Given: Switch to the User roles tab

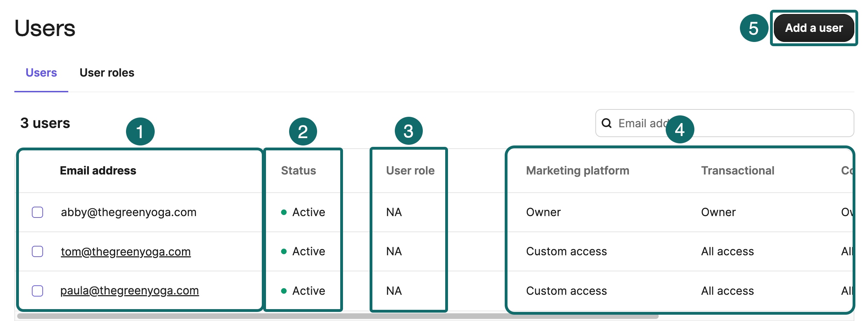Looking at the screenshot, I should coord(107,73).
